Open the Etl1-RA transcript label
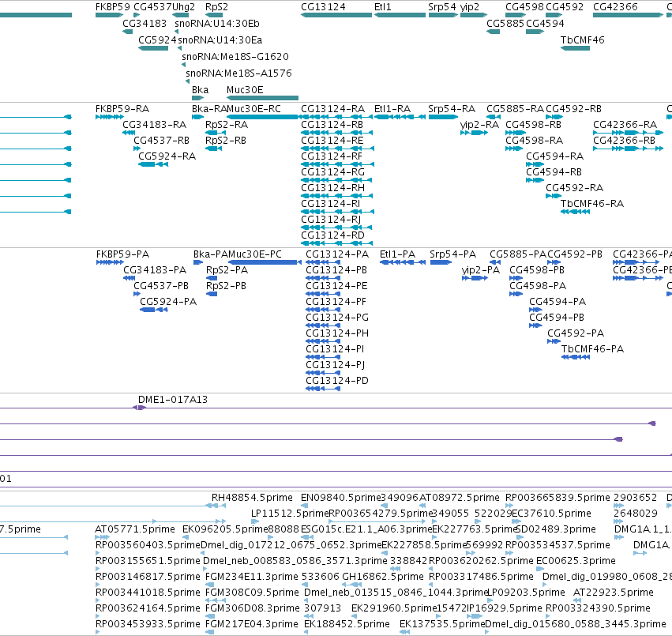672x636 pixels. [x=392, y=109]
